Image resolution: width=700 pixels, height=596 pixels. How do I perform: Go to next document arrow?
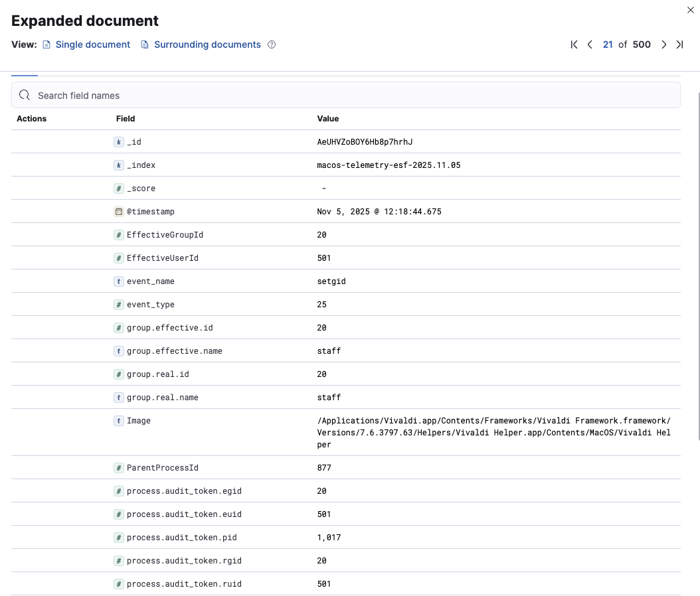(663, 44)
